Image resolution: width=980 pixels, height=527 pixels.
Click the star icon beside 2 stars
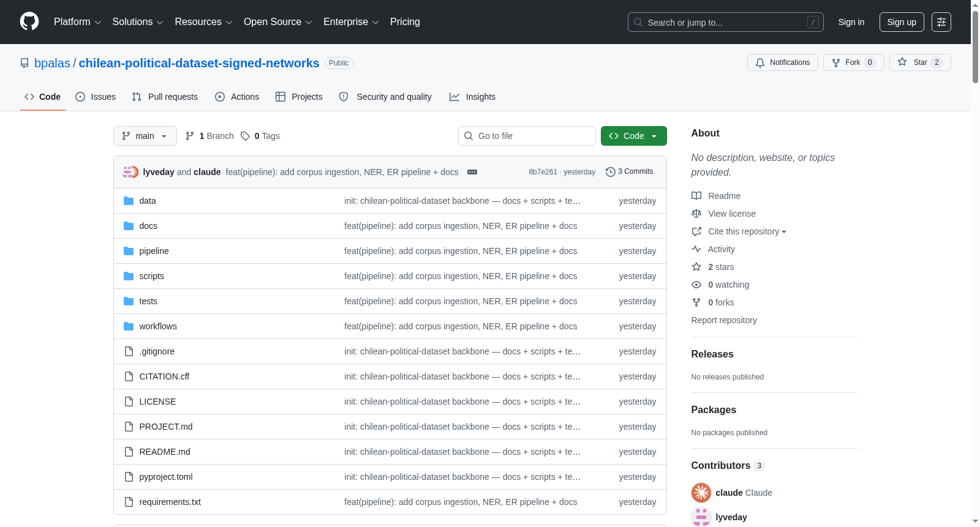tap(696, 267)
